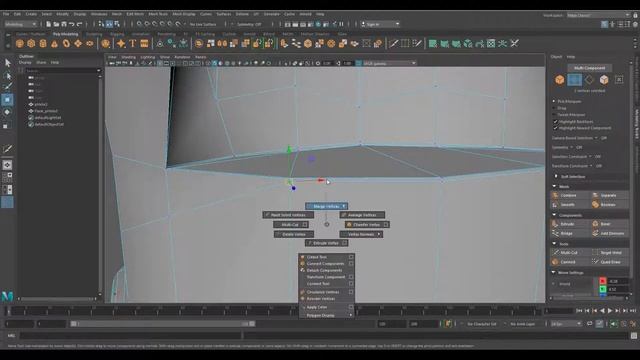Activate the Rotate tool in toolbox
Viewport: 640px width, 360px height.
pos(7,112)
